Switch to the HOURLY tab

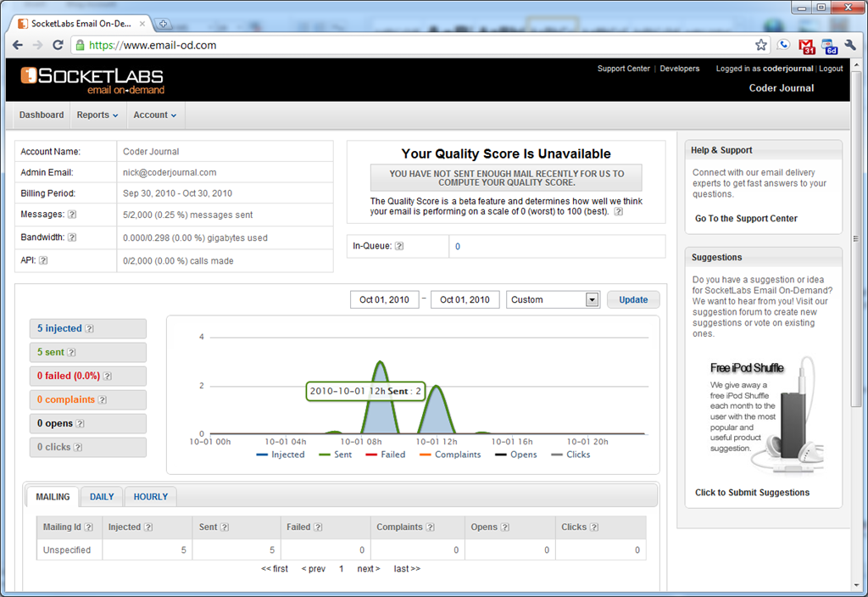tap(151, 497)
